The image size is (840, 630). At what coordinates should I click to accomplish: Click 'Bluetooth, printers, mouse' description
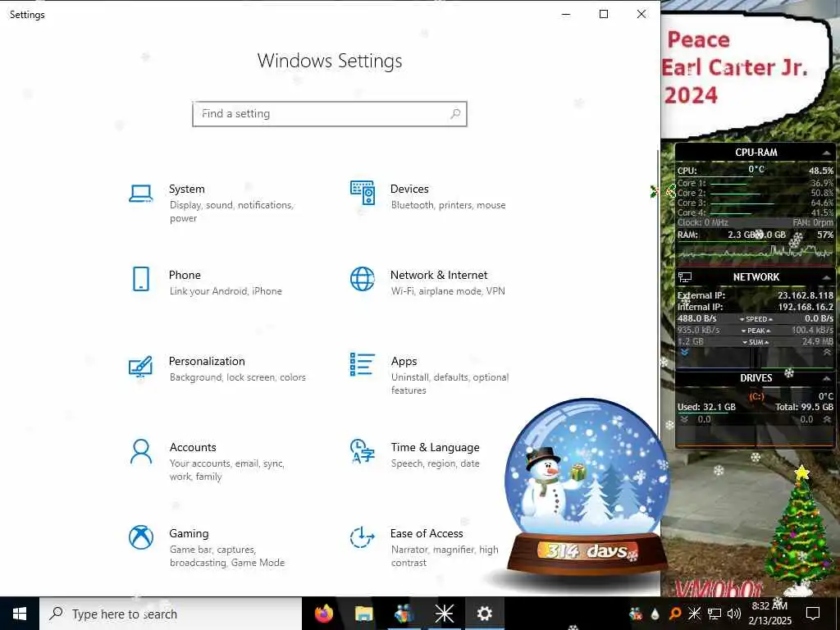click(x=449, y=205)
